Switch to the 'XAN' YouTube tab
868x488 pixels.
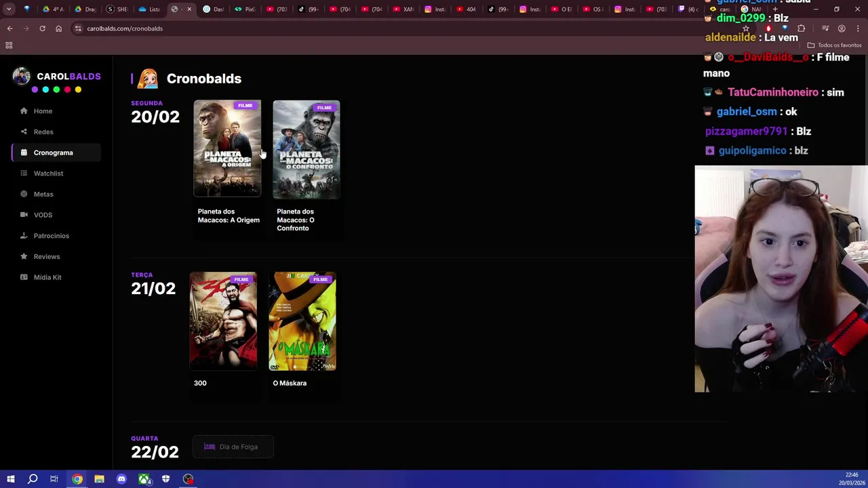(403, 9)
